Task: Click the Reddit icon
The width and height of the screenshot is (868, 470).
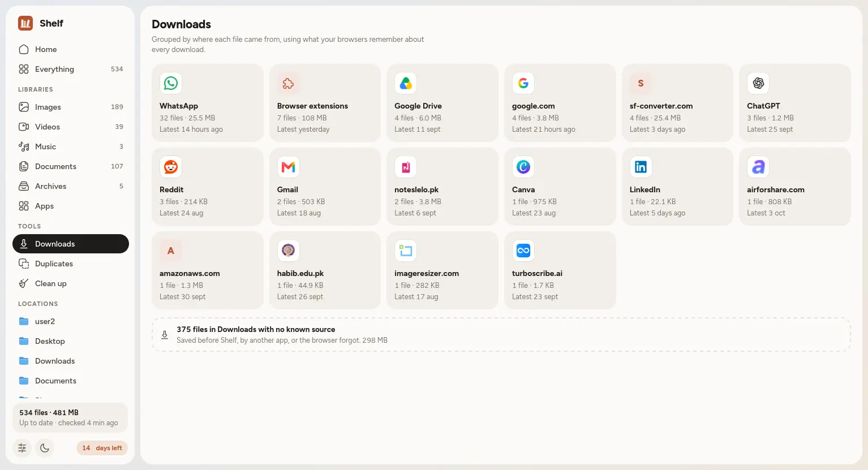Action: tap(171, 167)
